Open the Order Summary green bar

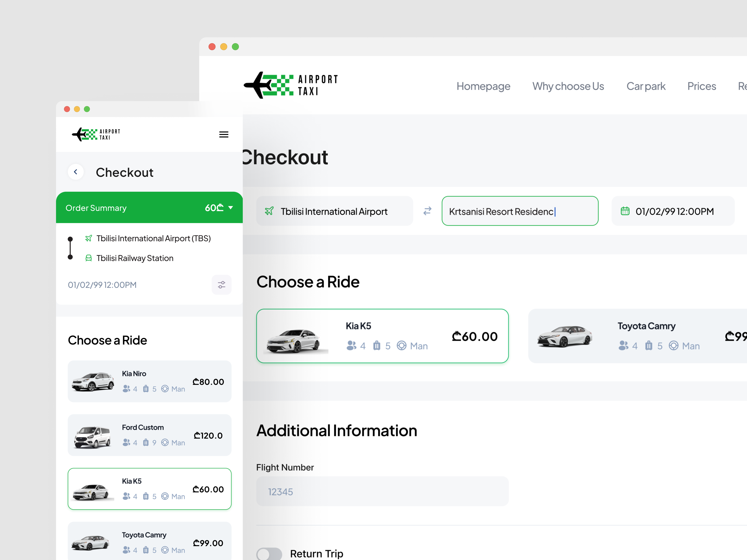149,207
